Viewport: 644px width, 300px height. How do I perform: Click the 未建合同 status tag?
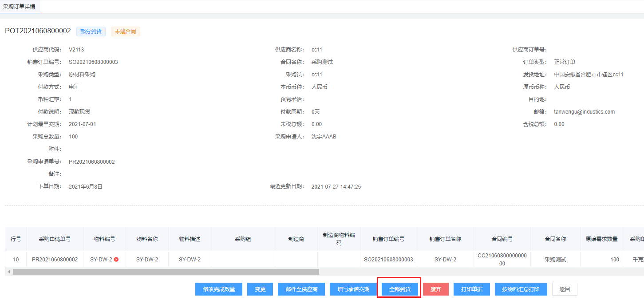[125, 32]
